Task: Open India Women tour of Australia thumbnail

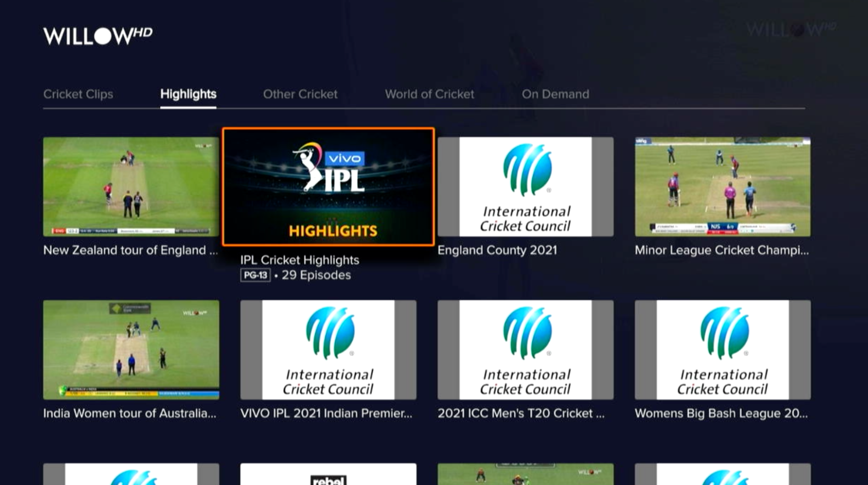Action: click(x=131, y=350)
